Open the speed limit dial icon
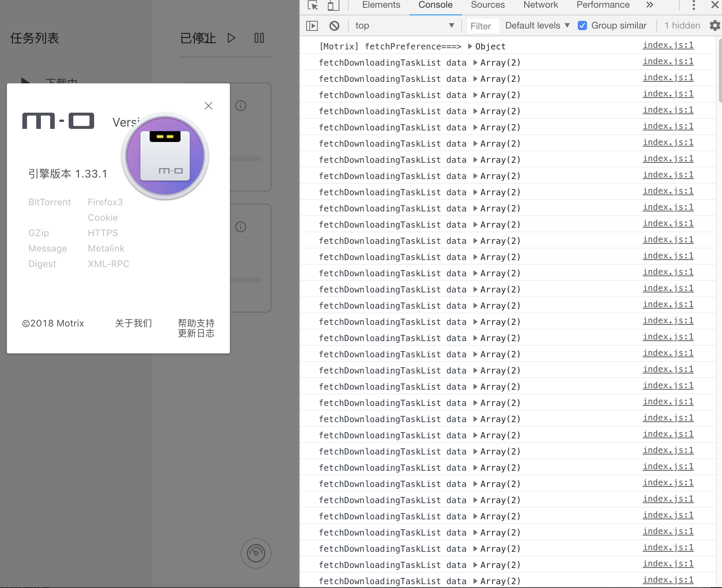This screenshot has height=588, width=722. click(256, 553)
